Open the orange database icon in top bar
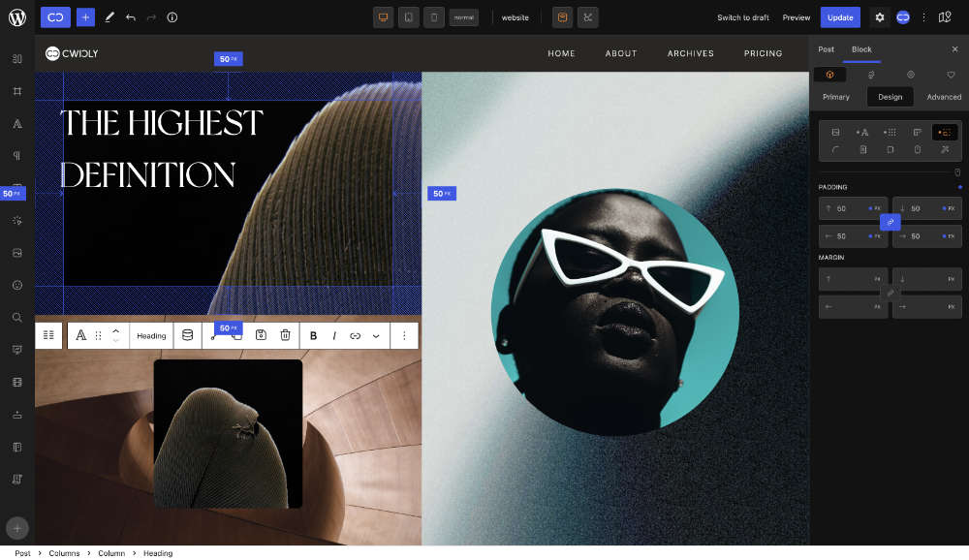The height and width of the screenshot is (560, 969). [562, 17]
